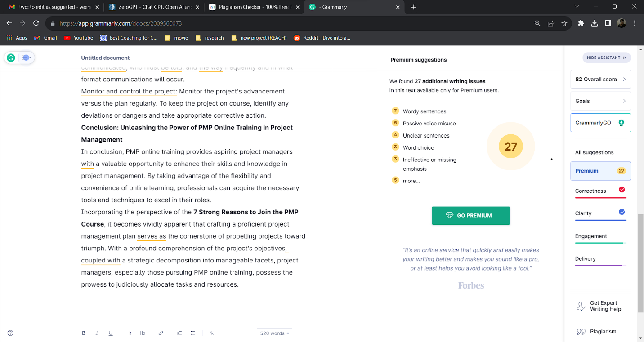This screenshot has height=342, width=644.
Task: Open the 520 words count dropdown
Action: click(274, 333)
